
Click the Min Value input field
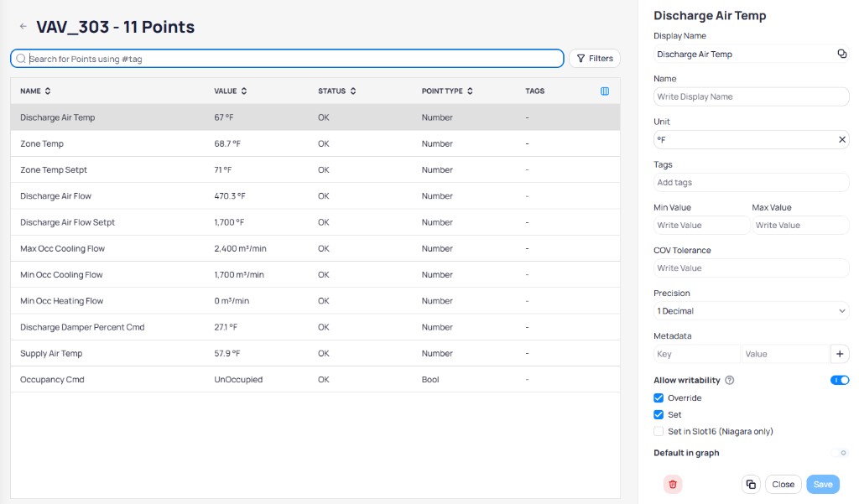[701, 225]
